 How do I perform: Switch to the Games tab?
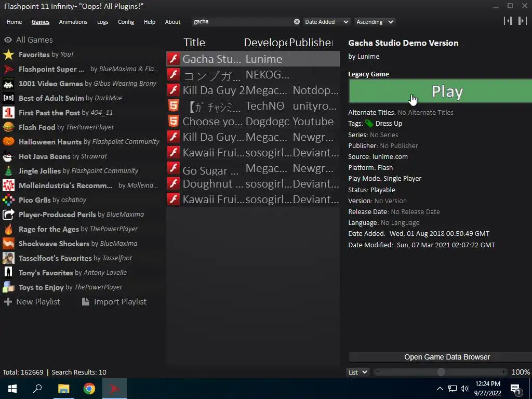[41, 22]
